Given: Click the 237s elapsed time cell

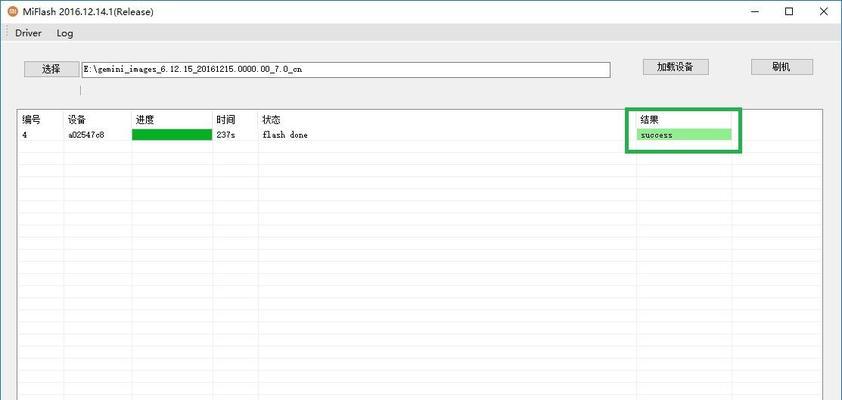Looking at the screenshot, I should point(226,135).
